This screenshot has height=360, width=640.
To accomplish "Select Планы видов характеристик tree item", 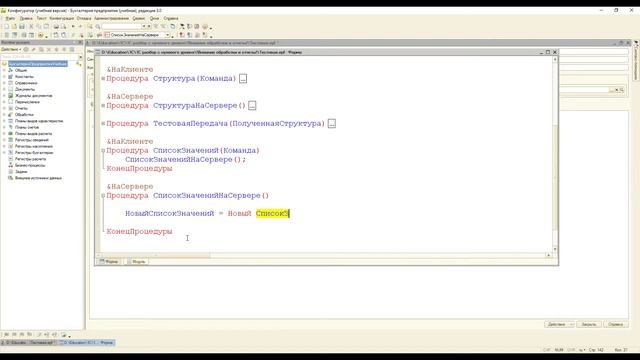I will (39, 121).
